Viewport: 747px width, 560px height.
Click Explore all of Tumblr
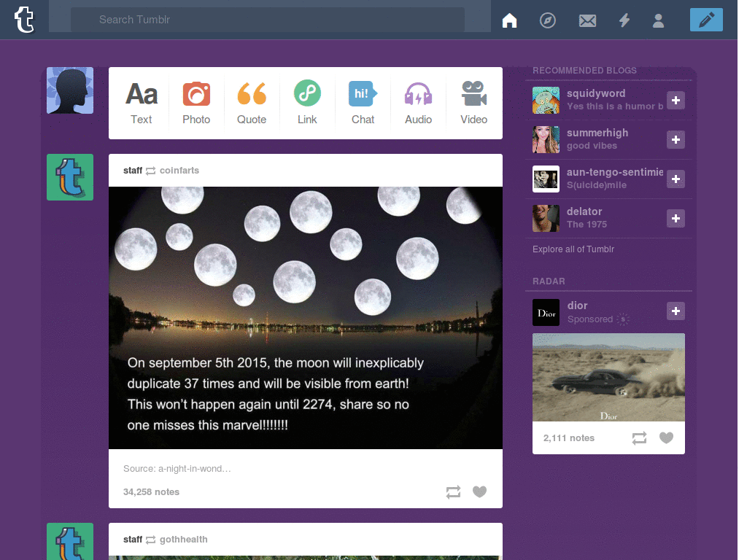(573, 249)
